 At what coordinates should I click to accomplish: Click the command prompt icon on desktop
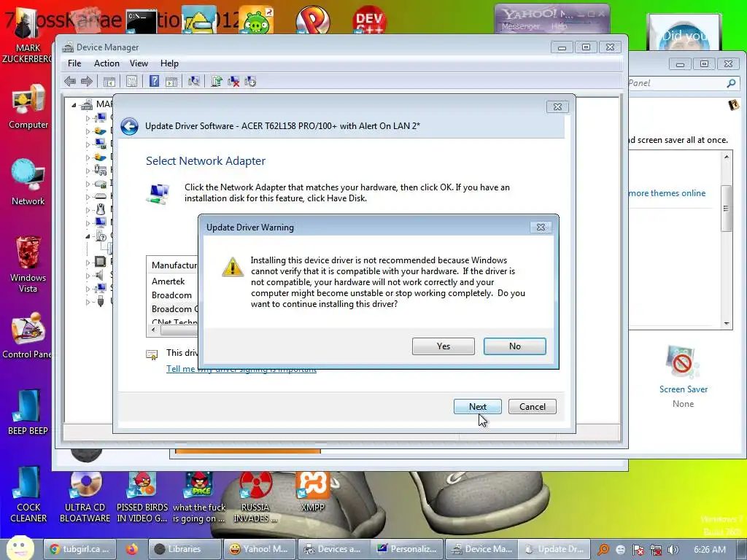[x=142, y=21]
